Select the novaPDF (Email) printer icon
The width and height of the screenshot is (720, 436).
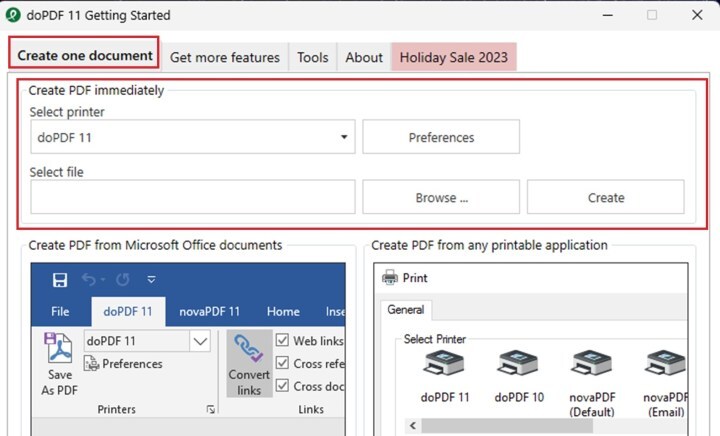tap(666, 363)
